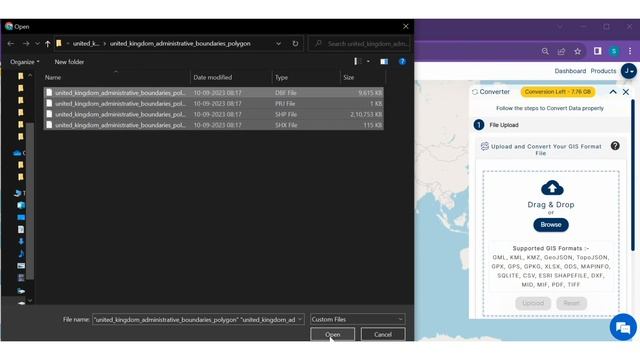Go up one folder level
The width and height of the screenshot is (640, 360).
point(48,43)
